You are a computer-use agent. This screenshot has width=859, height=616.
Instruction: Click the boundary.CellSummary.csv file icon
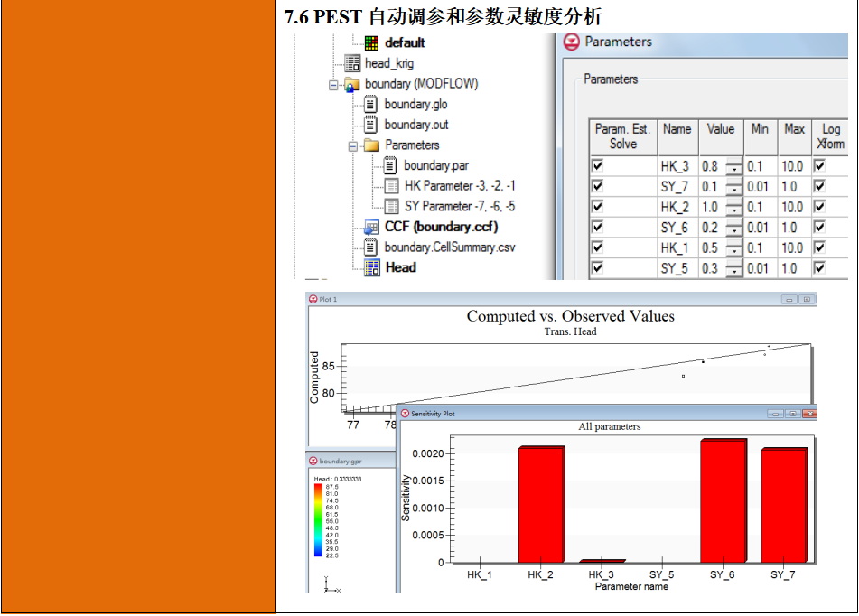tap(370, 246)
